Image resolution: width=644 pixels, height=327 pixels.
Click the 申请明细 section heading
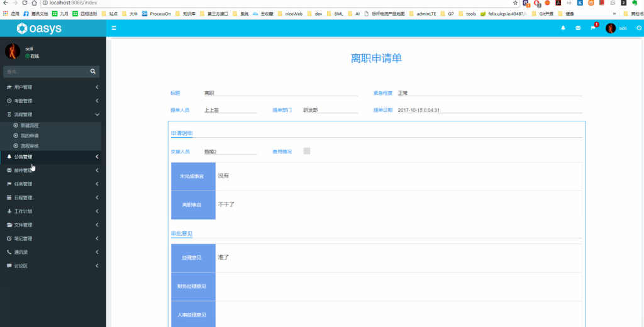tap(182, 133)
